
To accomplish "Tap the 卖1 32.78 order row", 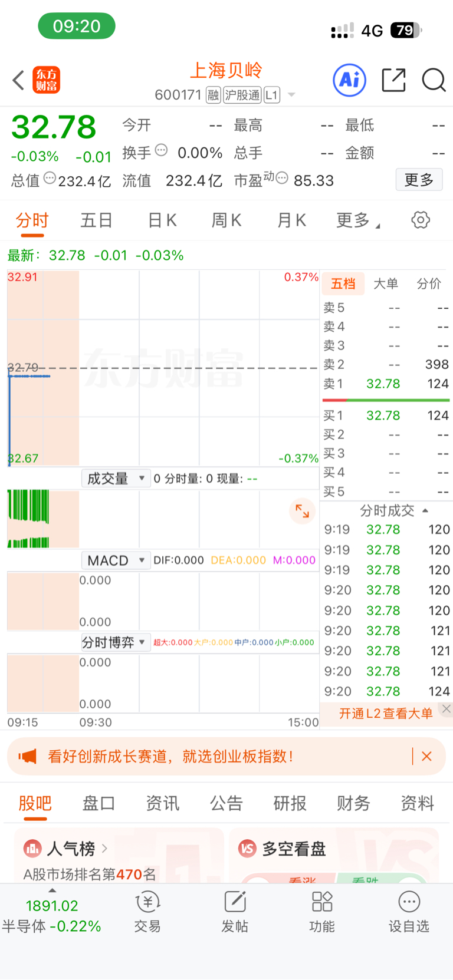I will tap(386, 384).
